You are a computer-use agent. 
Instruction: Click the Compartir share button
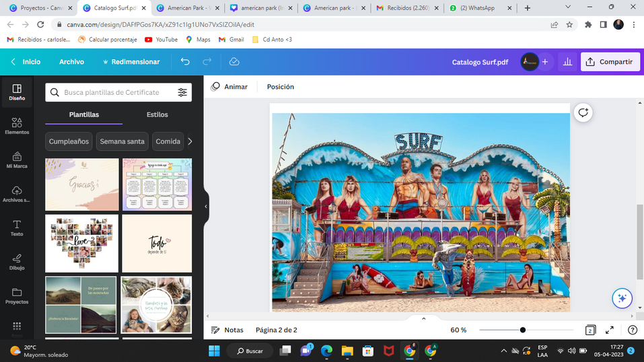click(610, 62)
